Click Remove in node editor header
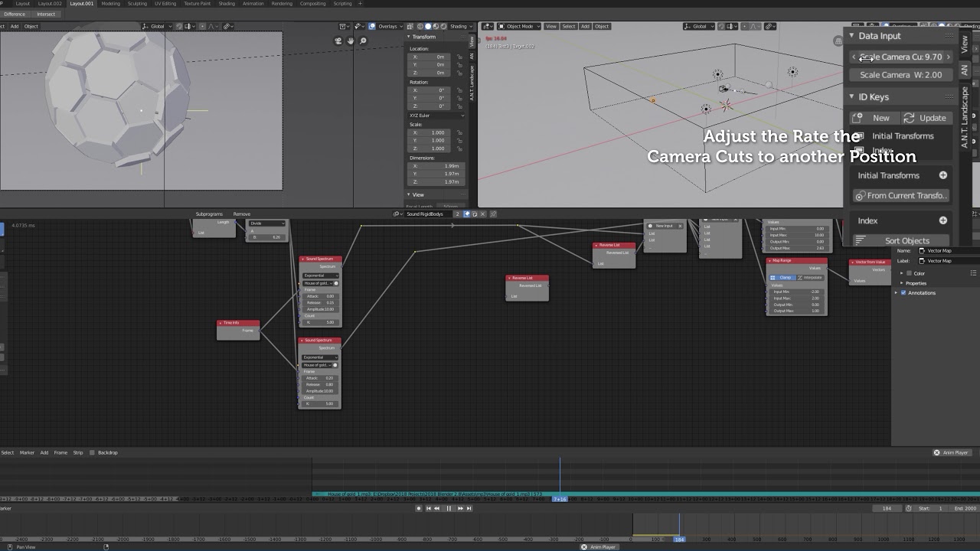This screenshot has height=551, width=980. [x=241, y=214]
